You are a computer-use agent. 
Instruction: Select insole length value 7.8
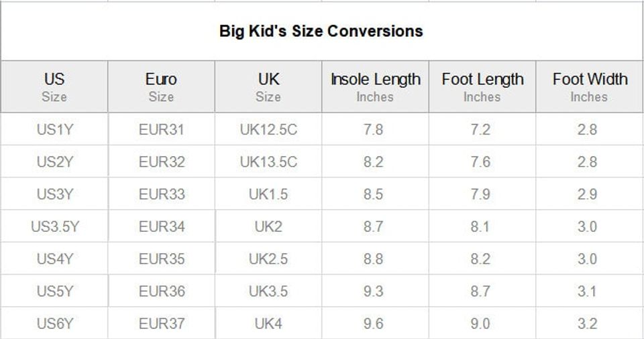373,130
